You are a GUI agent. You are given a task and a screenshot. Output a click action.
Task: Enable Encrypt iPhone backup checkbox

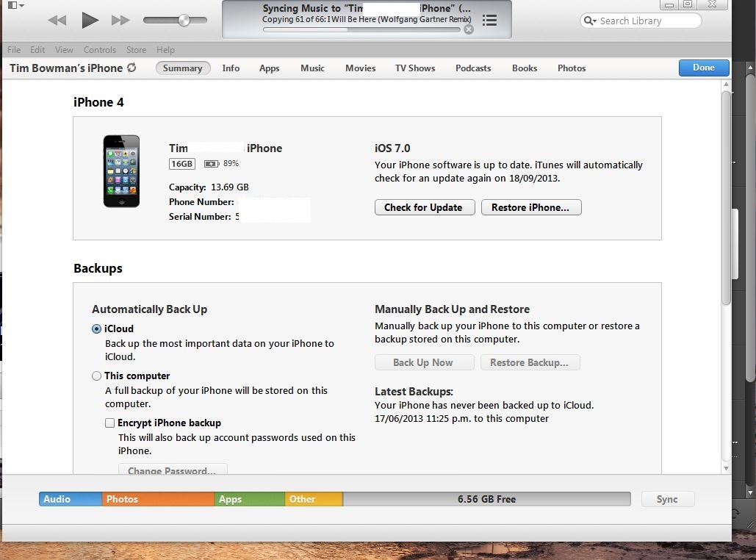pyautogui.click(x=110, y=423)
